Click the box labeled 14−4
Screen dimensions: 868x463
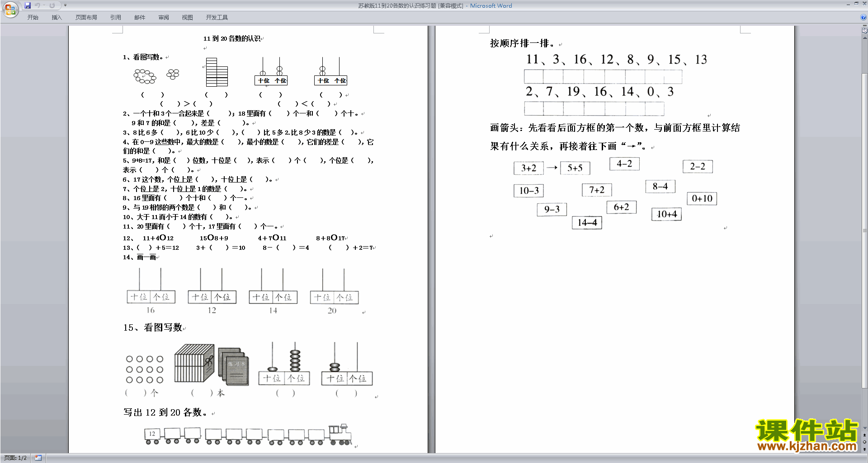click(x=587, y=223)
